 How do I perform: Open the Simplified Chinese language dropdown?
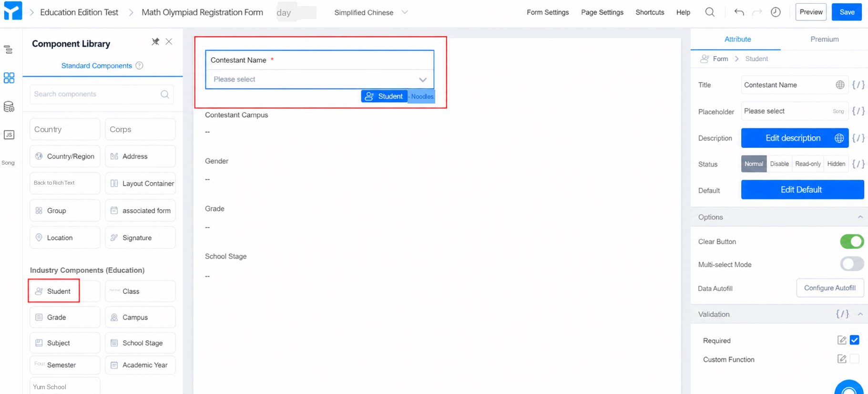click(x=371, y=12)
